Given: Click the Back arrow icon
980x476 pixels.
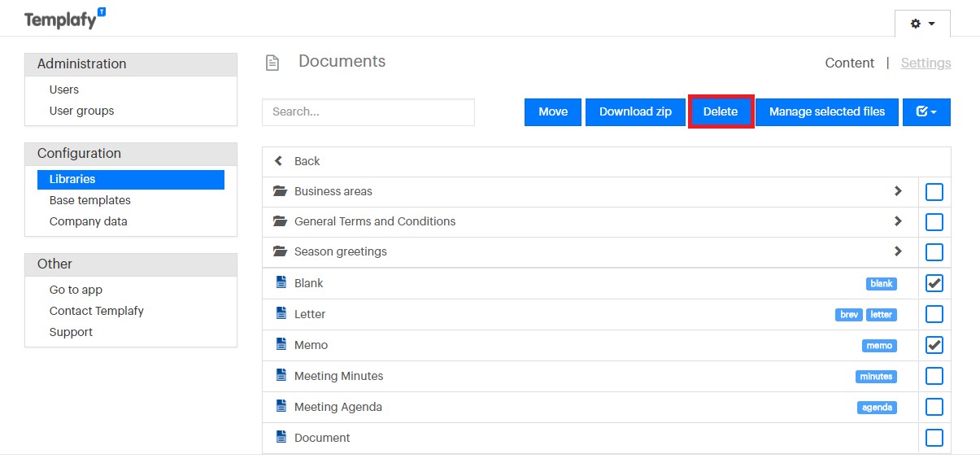Looking at the screenshot, I should [x=279, y=161].
